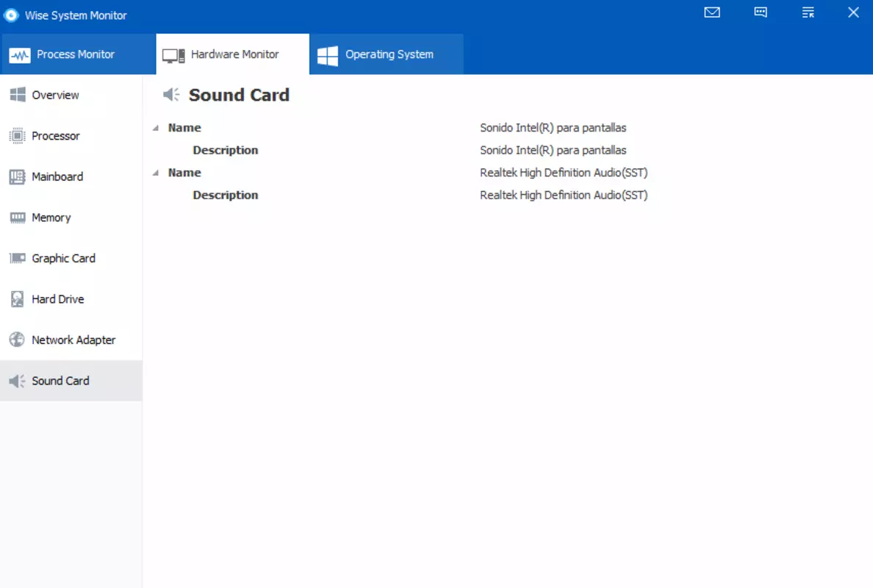The width and height of the screenshot is (873, 588).
Task: Click the Graphic Card icon
Action: tap(18, 259)
